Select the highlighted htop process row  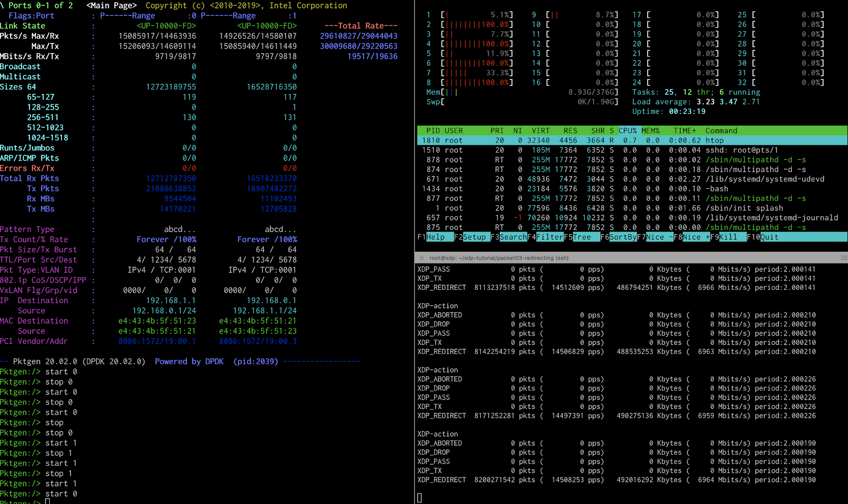pos(632,140)
